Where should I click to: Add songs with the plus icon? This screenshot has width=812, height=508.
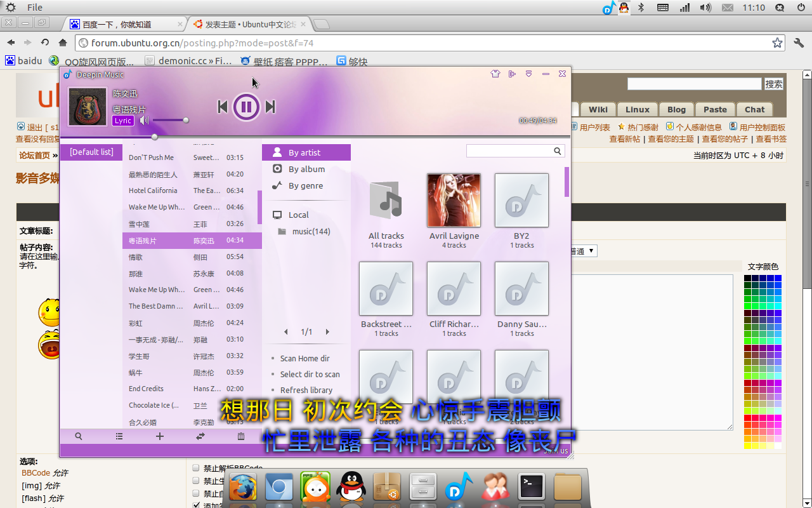click(160, 436)
